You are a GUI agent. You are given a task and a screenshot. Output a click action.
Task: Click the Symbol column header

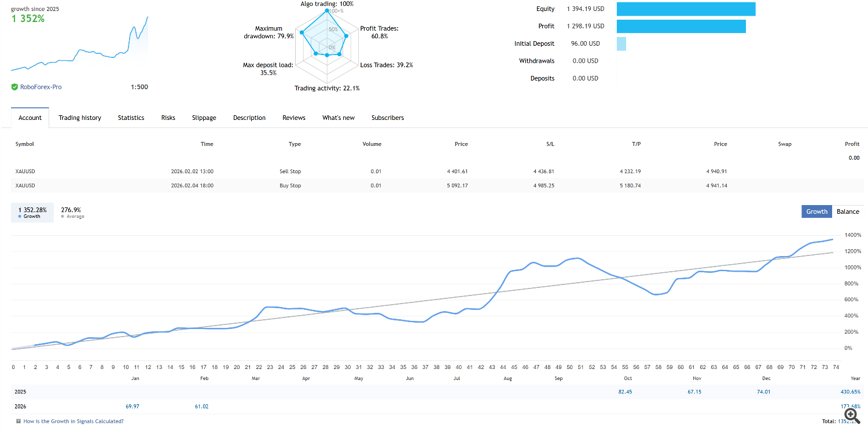click(x=25, y=144)
